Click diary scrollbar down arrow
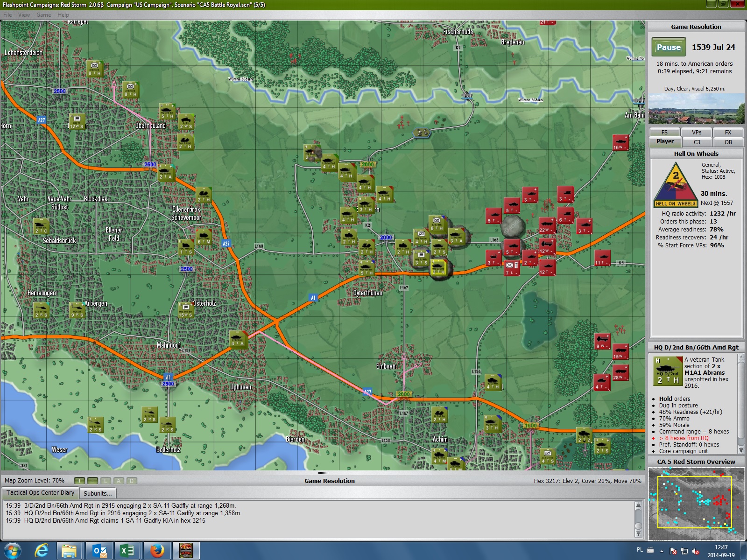The width and height of the screenshot is (747, 560). pyautogui.click(x=638, y=533)
